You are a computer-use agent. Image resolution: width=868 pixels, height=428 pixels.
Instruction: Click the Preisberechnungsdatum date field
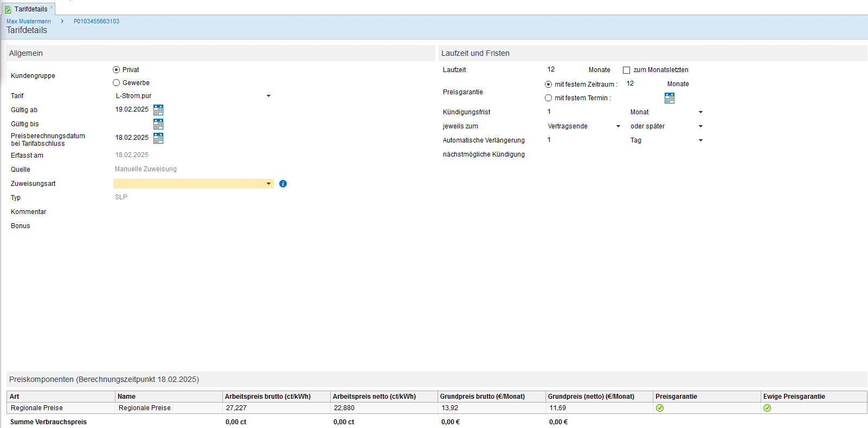132,138
